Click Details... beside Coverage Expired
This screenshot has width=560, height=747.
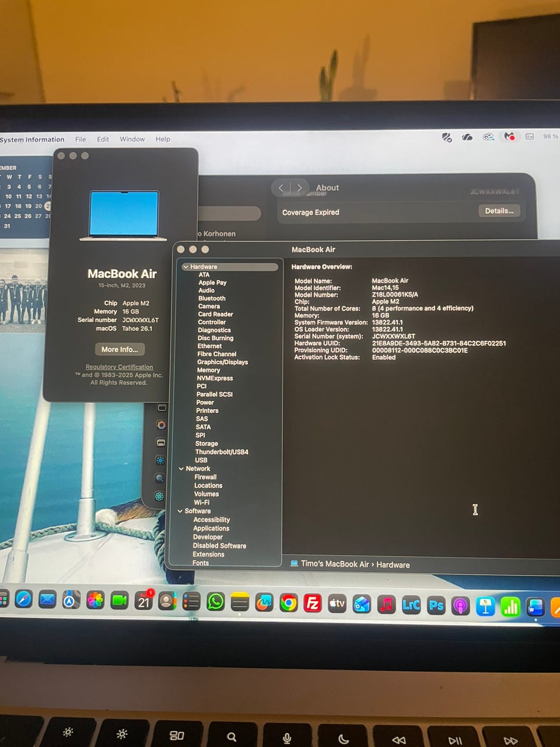click(x=499, y=211)
